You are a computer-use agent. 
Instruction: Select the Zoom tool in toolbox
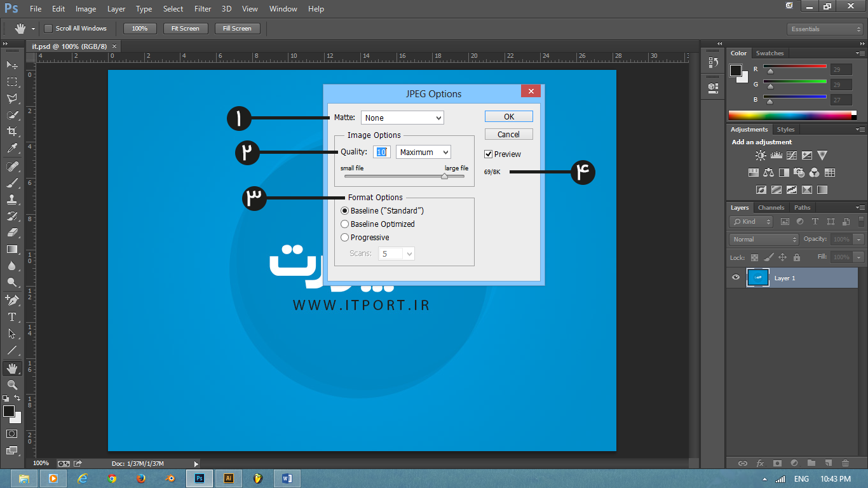pos(12,384)
